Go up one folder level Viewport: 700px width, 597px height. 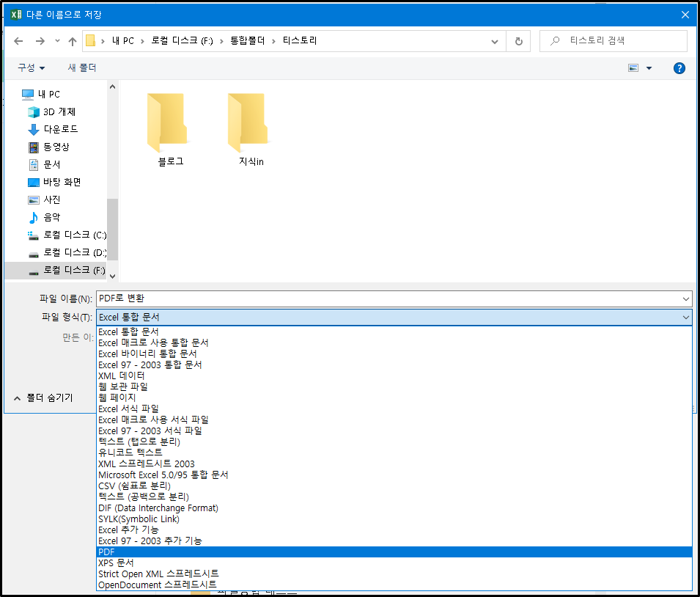pos(73,41)
